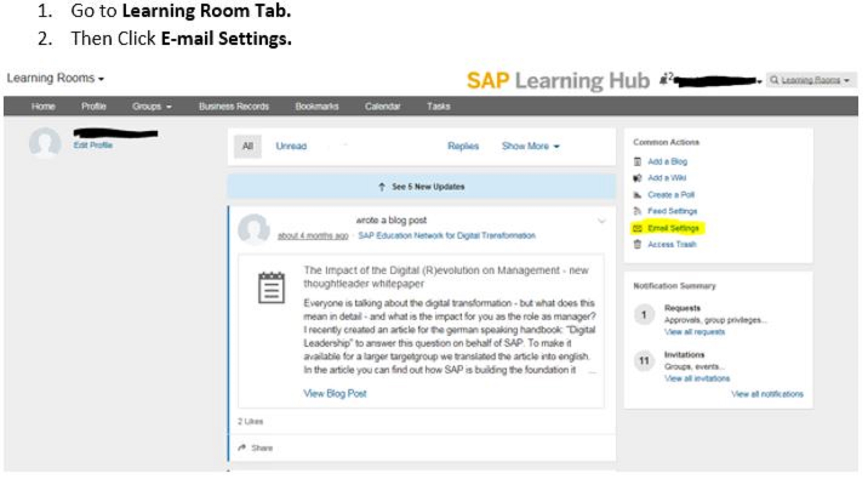Viewport: 868px width, 479px height.
Task: Click the blog document icon
Action: (272, 288)
